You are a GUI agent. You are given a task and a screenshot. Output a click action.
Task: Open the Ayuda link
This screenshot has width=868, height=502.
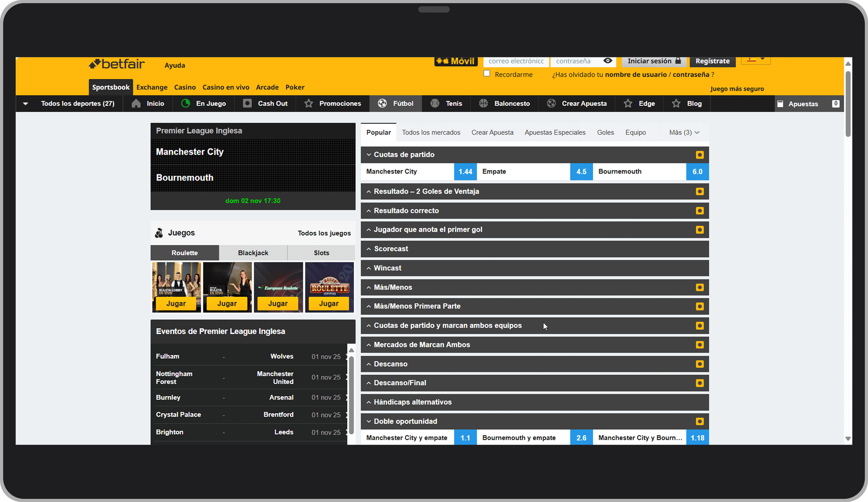(175, 65)
